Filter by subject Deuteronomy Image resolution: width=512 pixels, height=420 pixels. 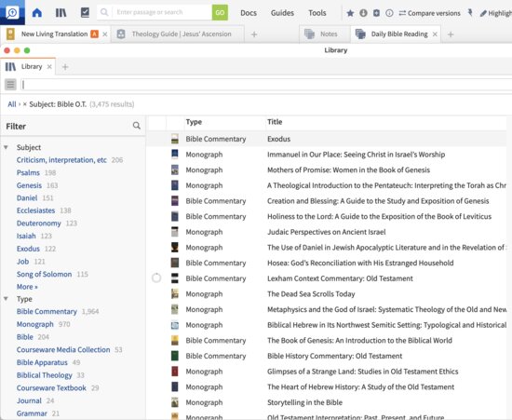click(x=38, y=224)
